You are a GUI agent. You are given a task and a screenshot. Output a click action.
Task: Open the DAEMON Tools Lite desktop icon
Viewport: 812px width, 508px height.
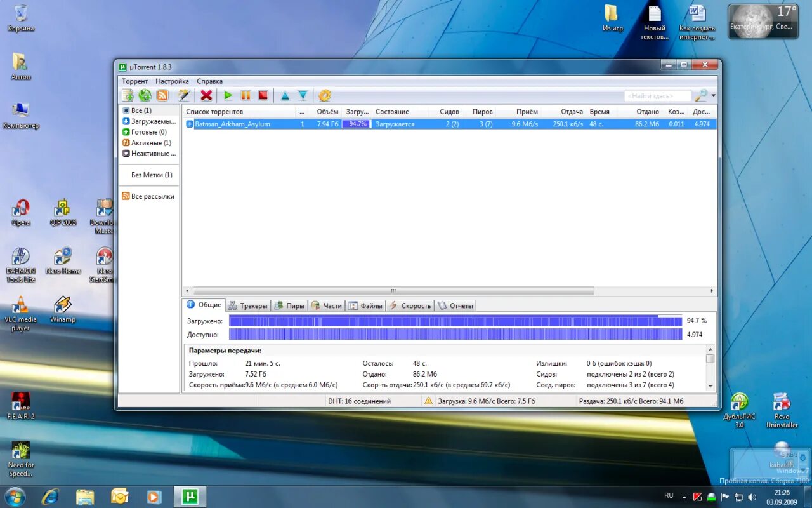21,265
